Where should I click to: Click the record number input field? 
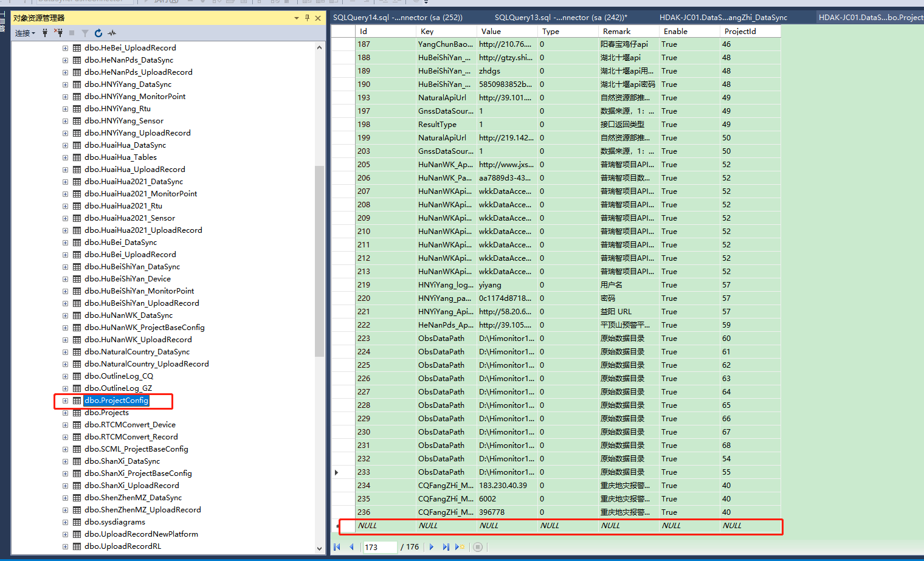click(x=379, y=547)
